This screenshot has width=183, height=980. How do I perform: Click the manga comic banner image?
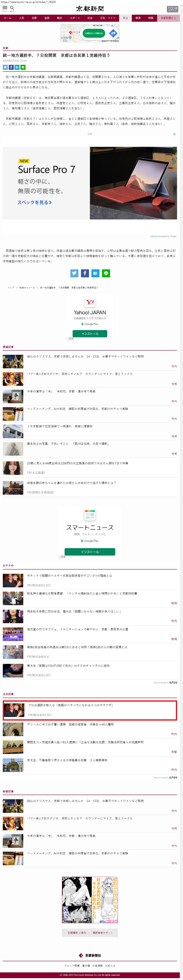(90, 900)
